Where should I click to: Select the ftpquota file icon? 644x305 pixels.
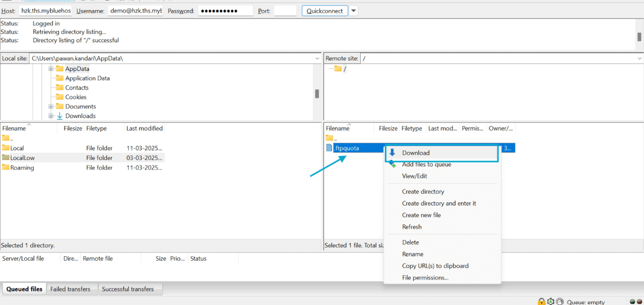[330, 148]
